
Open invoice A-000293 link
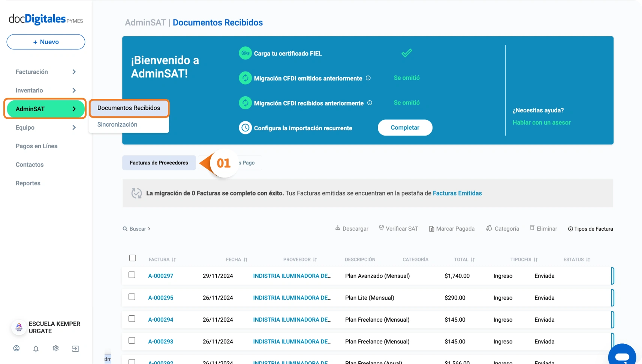pos(161,342)
